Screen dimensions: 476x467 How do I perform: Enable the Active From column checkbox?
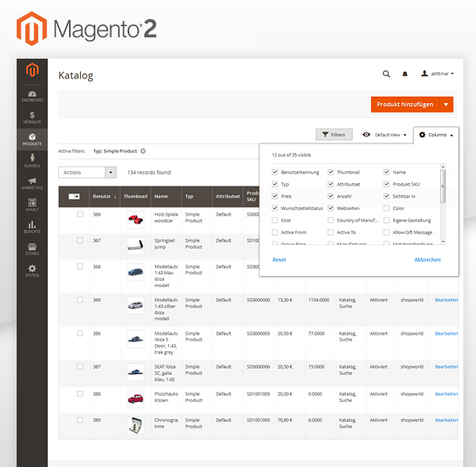pyautogui.click(x=274, y=232)
